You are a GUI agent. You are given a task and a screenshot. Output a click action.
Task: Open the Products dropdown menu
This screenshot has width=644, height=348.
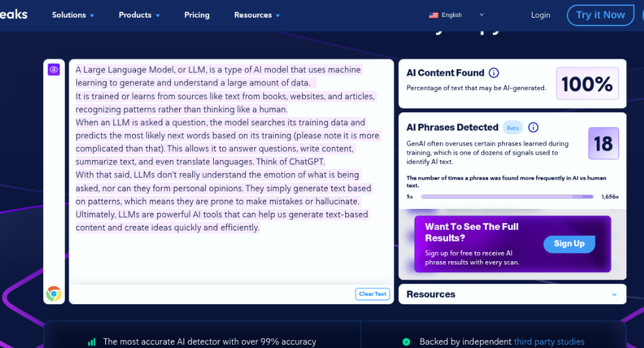pyautogui.click(x=139, y=15)
